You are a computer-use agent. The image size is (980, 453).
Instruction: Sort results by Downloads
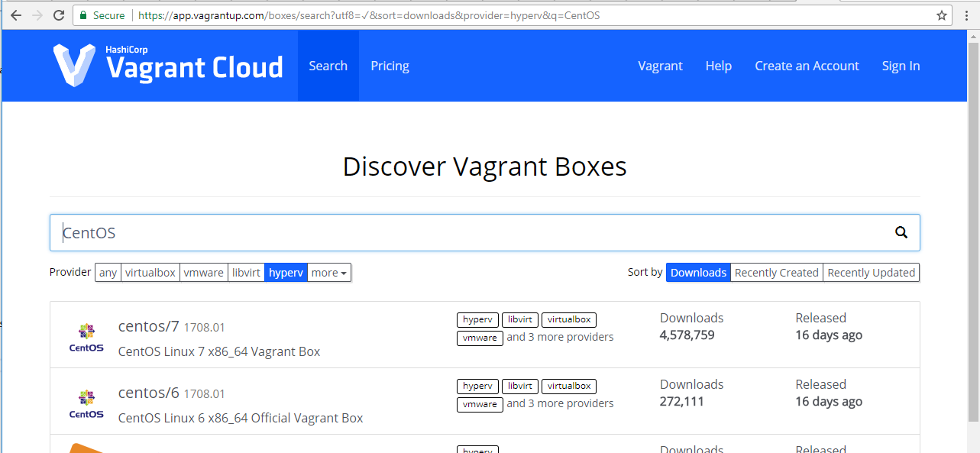click(x=699, y=273)
